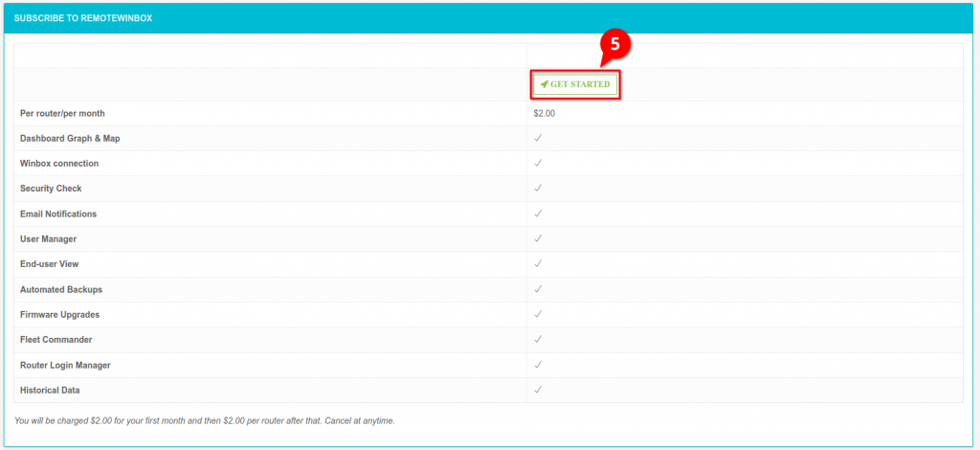Viewport: 980px width, 450px height.
Task: Click the rocket icon in GET STARTED
Action: tap(544, 84)
